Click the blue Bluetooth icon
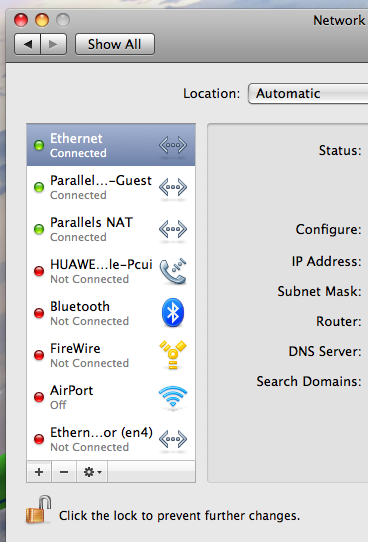The width and height of the screenshot is (368, 542). [173, 313]
